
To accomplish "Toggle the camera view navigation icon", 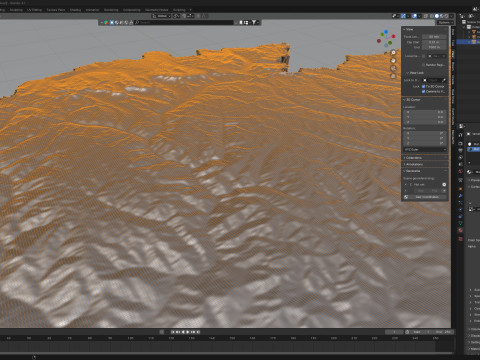I will pos(393,68).
